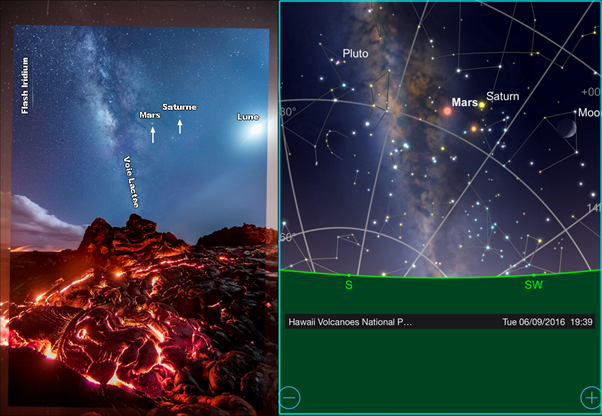Click the Lune label in the photo
Screen dimensions: 602x416
click(248, 117)
